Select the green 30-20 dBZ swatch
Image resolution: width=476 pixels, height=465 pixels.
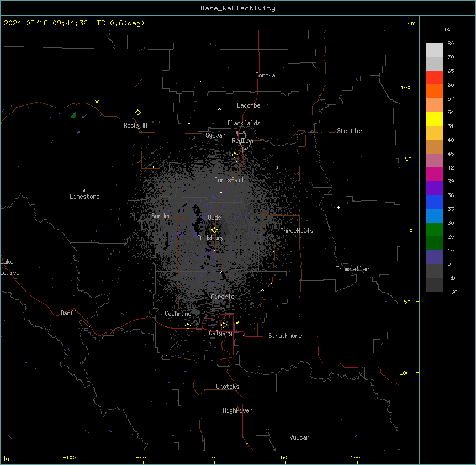(x=434, y=230)
